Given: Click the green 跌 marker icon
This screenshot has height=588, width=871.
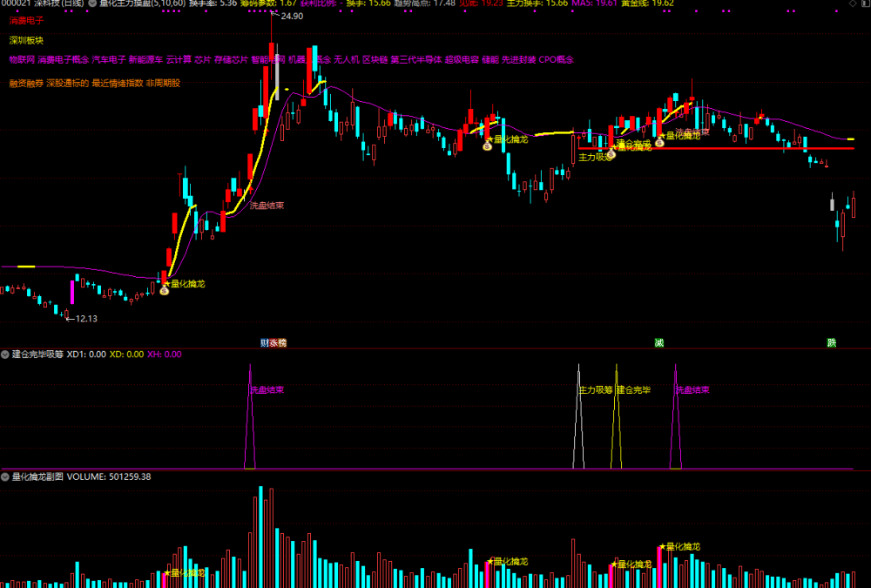Looking at the screenshot, I should [x=832, y=343].
